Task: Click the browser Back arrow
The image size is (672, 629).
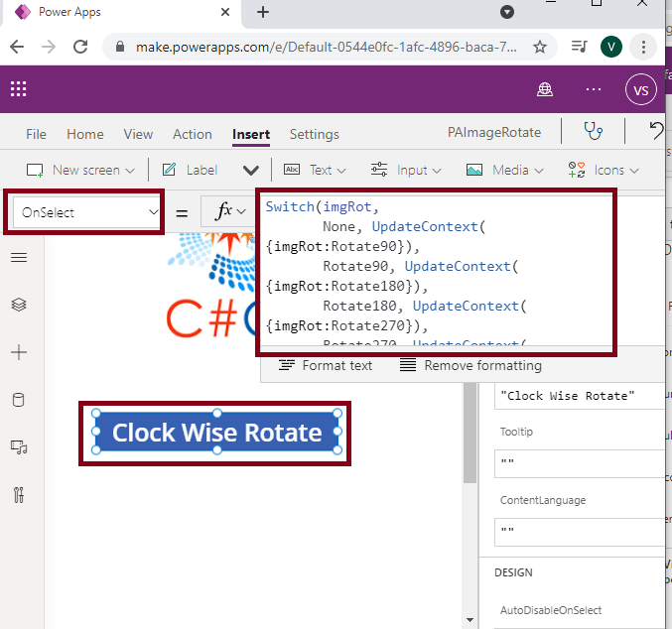Action: click(x=17, y=47)
